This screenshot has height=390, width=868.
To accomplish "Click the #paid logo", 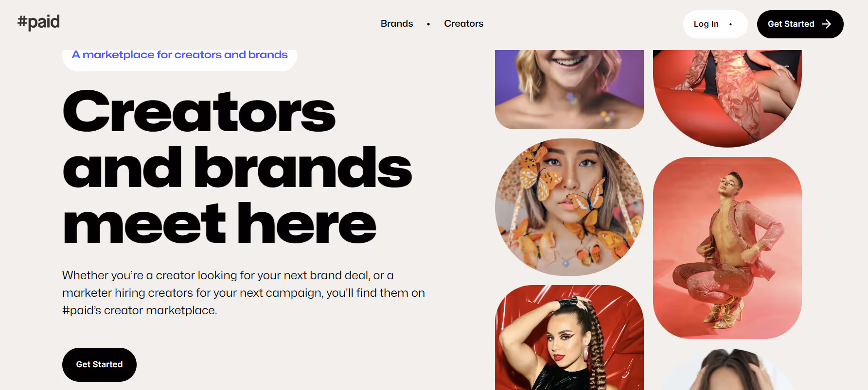I will point(38,22).
